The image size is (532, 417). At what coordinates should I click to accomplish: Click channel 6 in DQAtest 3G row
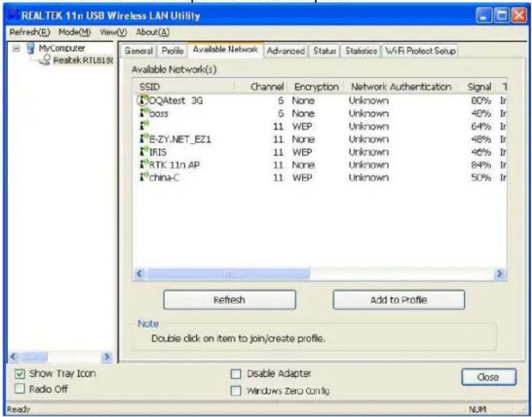280,100
